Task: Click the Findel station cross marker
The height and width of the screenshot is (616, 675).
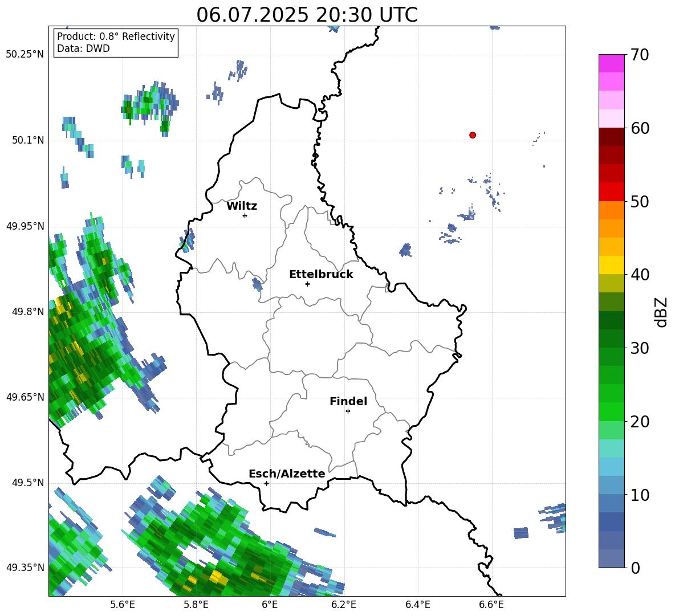Action: [348, 411]
